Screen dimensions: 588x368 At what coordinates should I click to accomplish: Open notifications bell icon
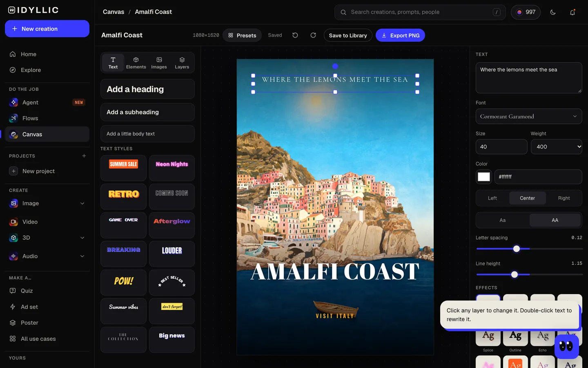pyautogui.click(x=572, y=12)
